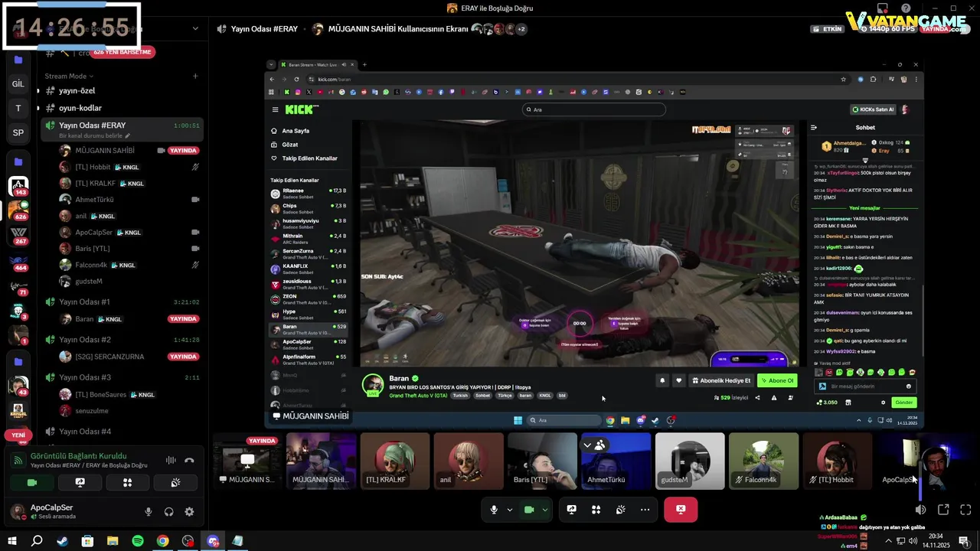
Task: Pop out the stream into separate window
Action: [943, 510]
